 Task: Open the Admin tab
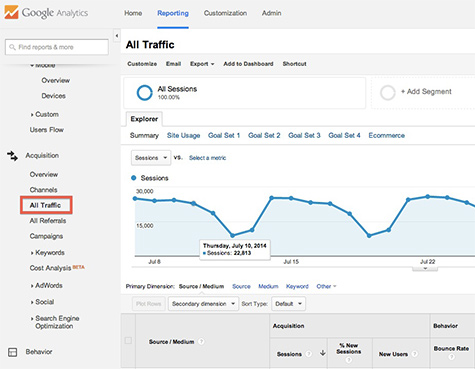point(271,13)
